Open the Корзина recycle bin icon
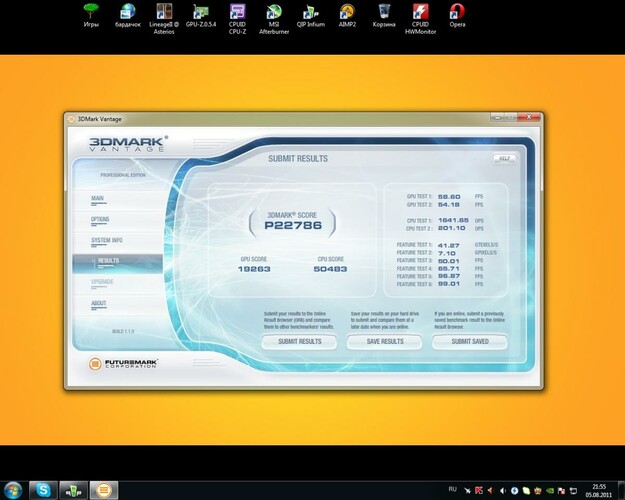Viewport: 625px width, 500px height. tap(384, 15)
